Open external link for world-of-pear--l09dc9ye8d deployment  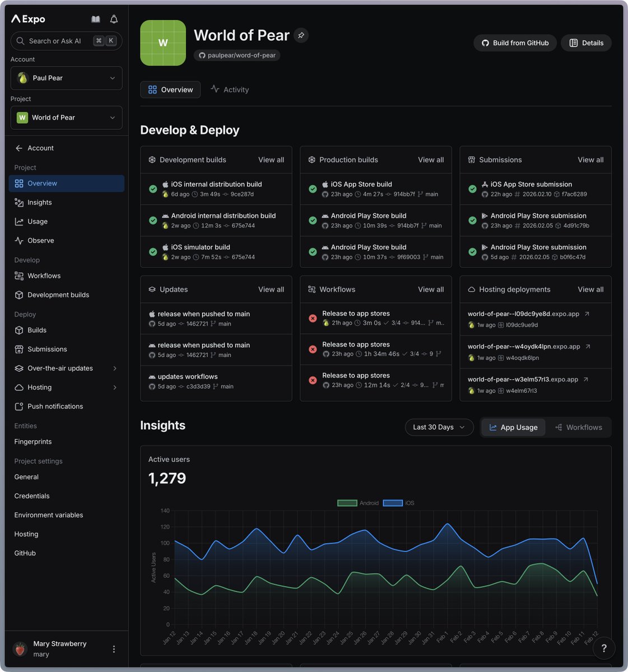[587, 314]
